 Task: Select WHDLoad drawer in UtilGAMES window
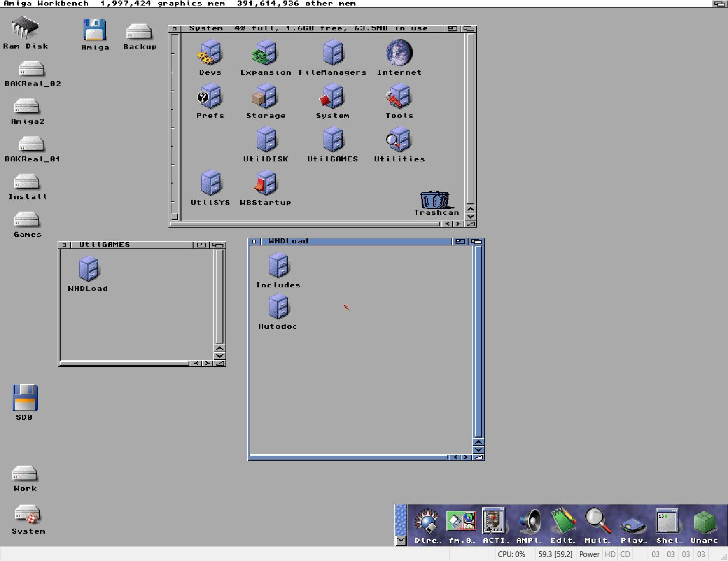click(x=88, y=269)
